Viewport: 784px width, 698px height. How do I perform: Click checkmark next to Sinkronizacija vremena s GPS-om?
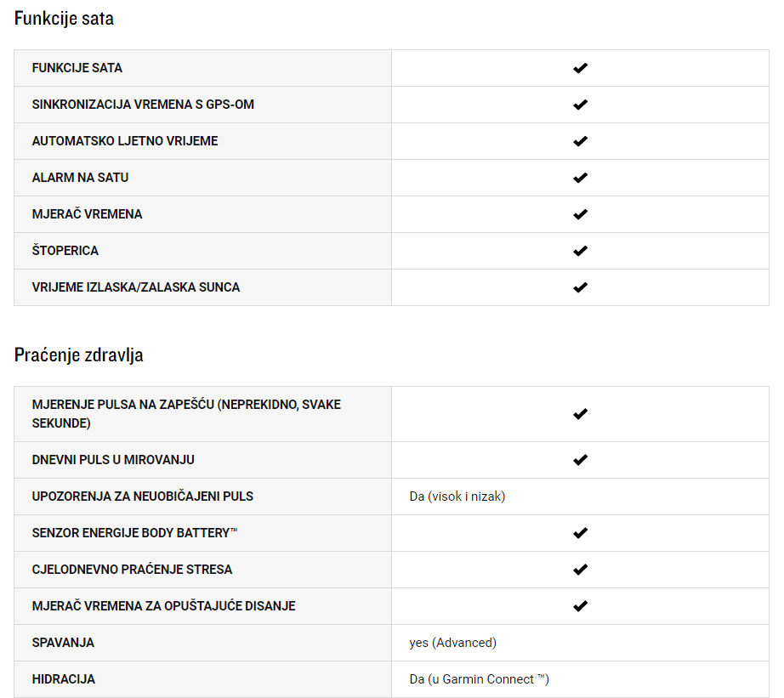(580, 105)
